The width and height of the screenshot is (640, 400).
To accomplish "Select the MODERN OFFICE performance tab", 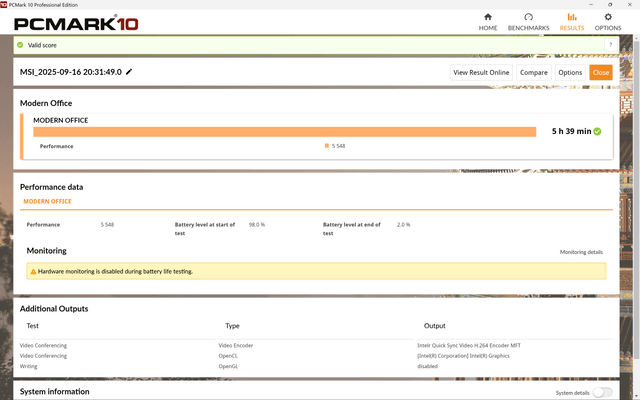I will 47,201.
